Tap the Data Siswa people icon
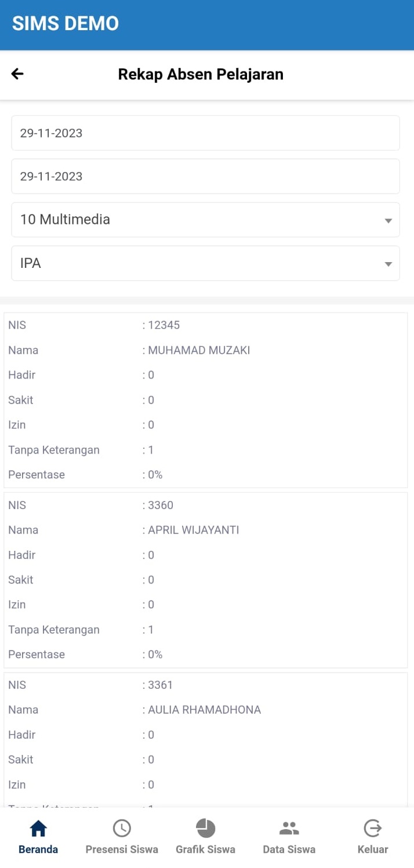 click(x=289, y=828)
